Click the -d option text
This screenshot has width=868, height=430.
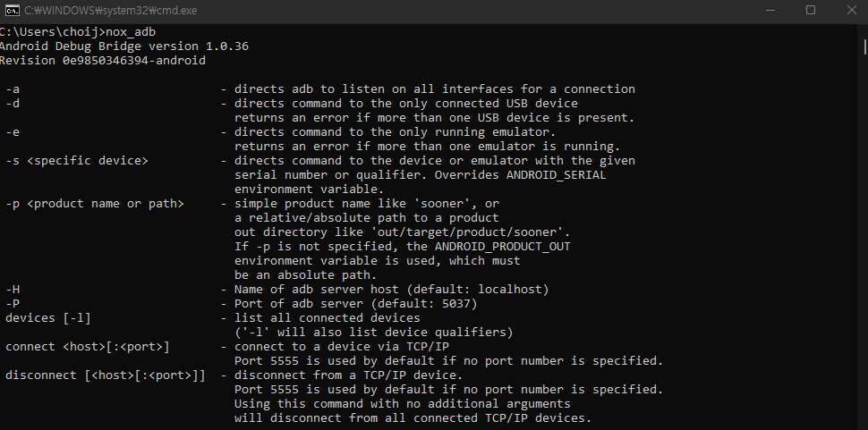point(13,104)
